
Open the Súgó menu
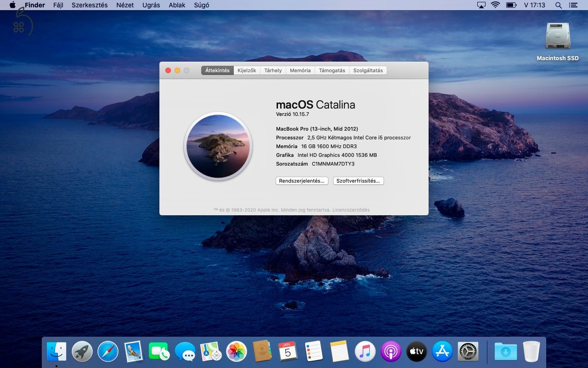(x=201, y=5)
